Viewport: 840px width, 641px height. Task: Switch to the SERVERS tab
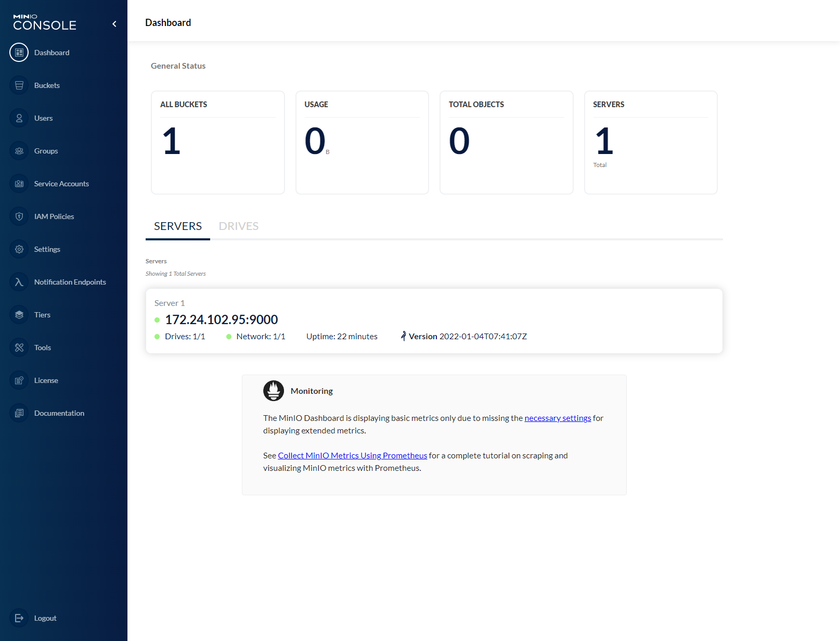[x=178, y=226]
